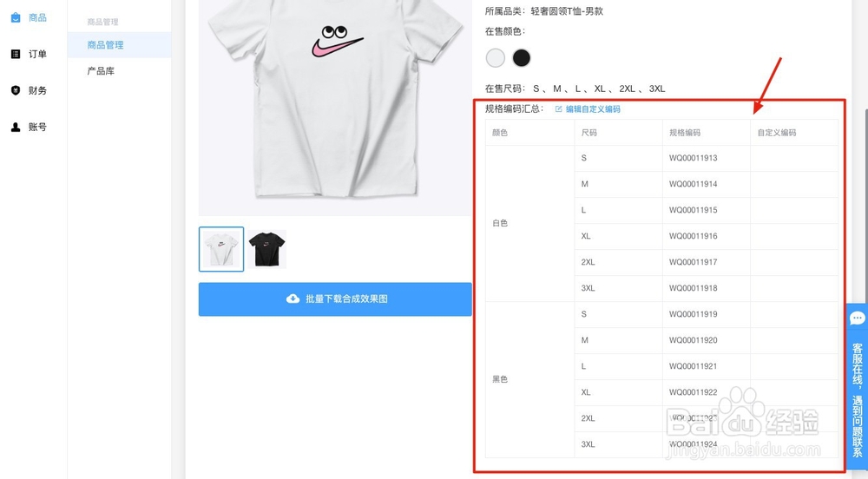Select the black T-shirt thumbnail

[266, 249]
